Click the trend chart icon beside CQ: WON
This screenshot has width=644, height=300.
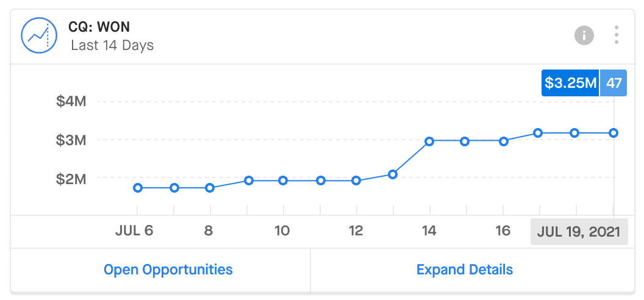click(38, 35)
